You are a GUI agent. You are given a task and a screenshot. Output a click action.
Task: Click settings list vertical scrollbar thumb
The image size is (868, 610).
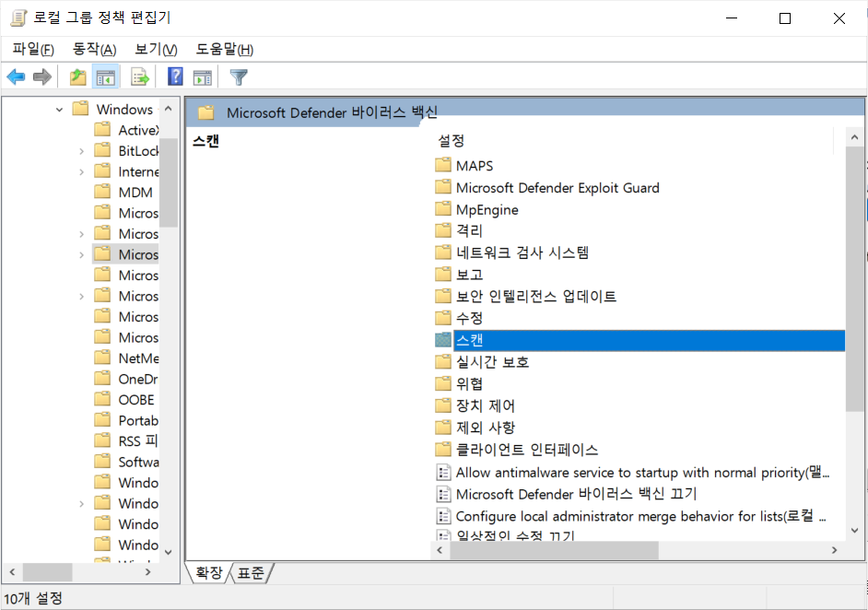pyautogui.click(x=854, y=279)
